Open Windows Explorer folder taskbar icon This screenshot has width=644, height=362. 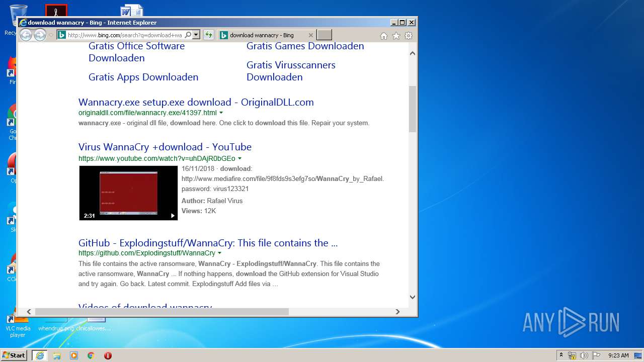(57, 355)
